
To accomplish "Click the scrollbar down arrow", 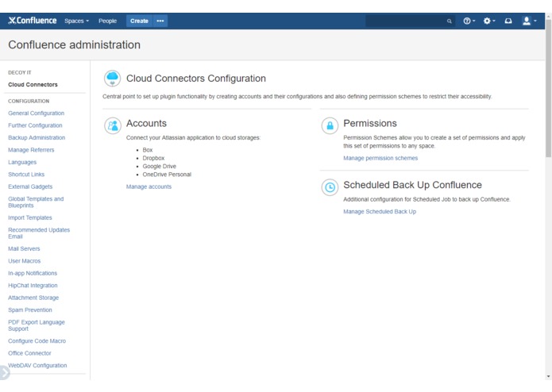I will (x=549, y=377).
